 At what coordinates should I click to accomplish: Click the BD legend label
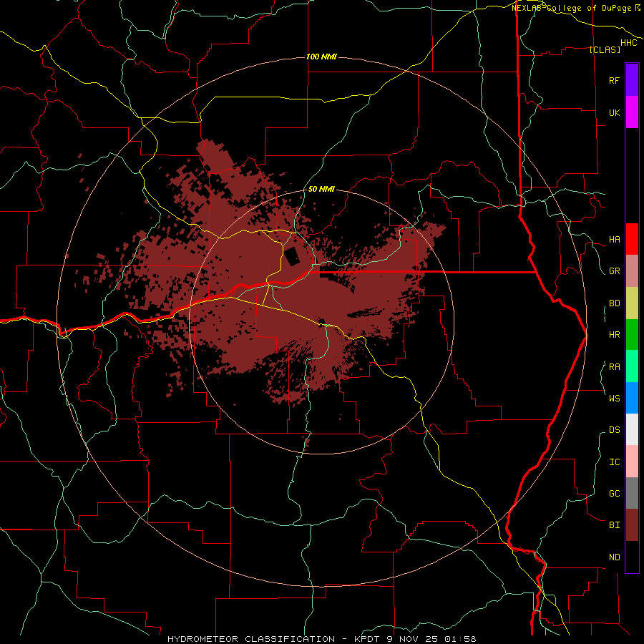coord(614,303)
